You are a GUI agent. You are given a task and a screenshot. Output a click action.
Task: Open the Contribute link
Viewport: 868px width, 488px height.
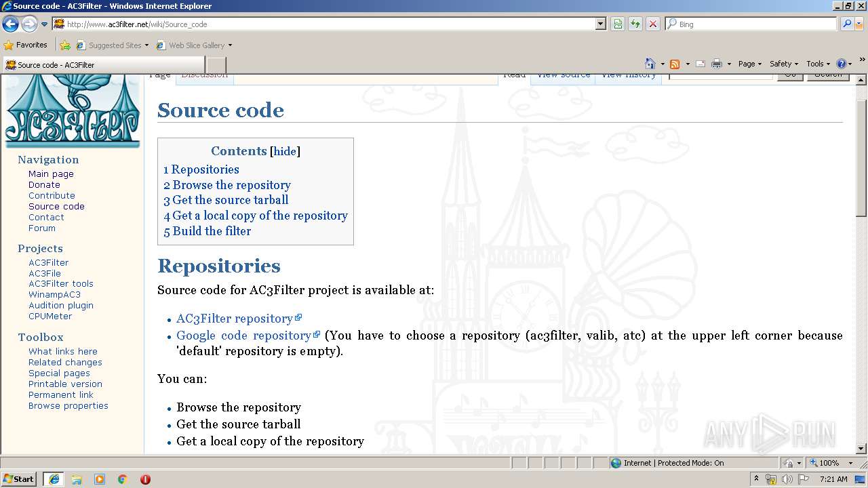tap(52, 196)
